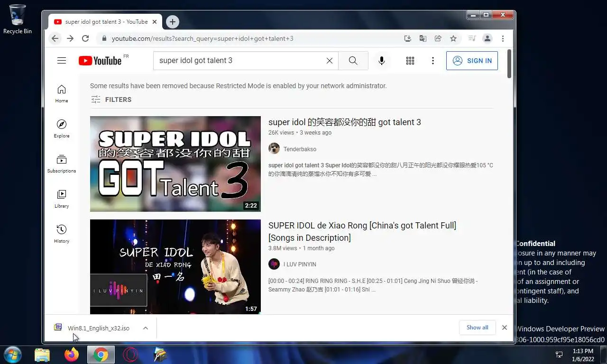
Task: Click Tenderbakso channel avatar
Action: tap(274, 149)
